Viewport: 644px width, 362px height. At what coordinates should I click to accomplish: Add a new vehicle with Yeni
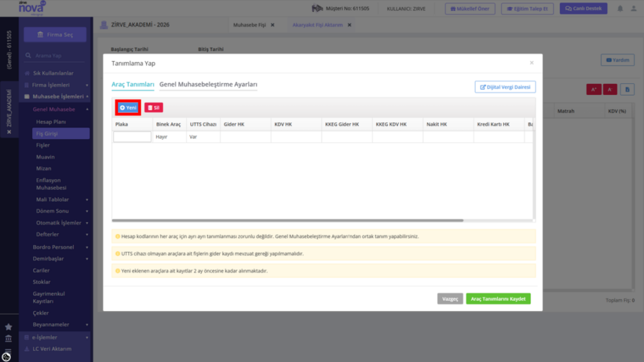[128, 108]
